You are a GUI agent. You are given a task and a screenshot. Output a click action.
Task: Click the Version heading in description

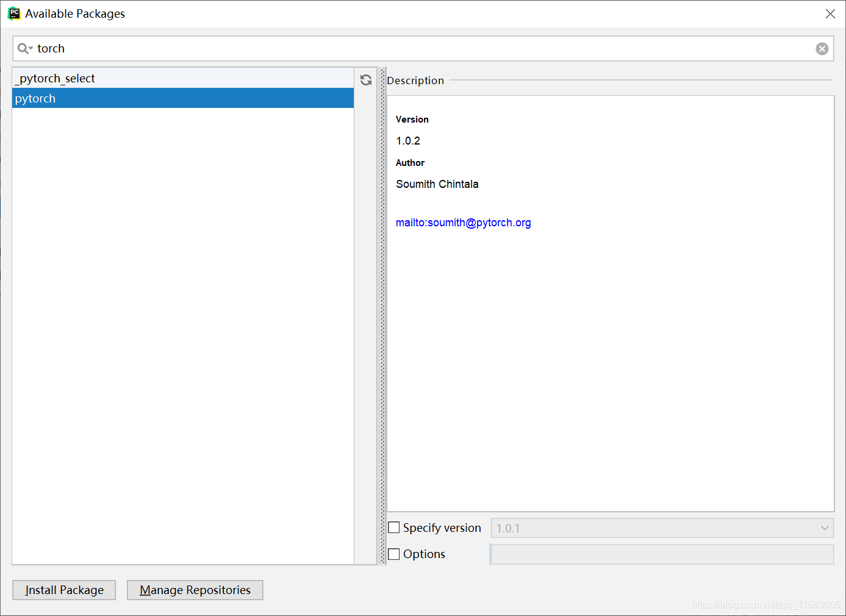point(412,120)
